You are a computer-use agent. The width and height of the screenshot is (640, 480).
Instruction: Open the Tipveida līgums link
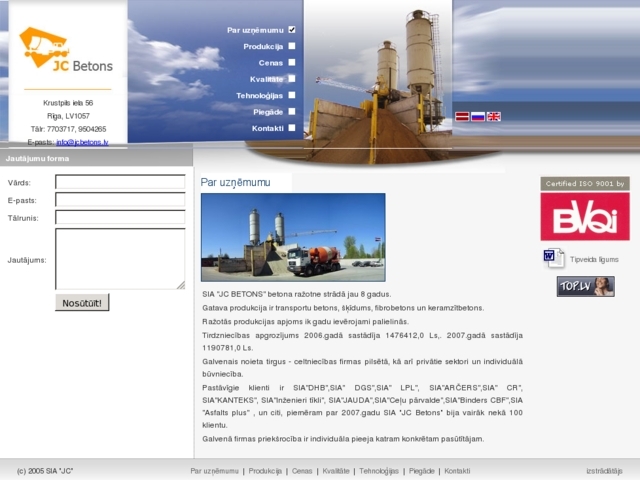coord(594,259)
